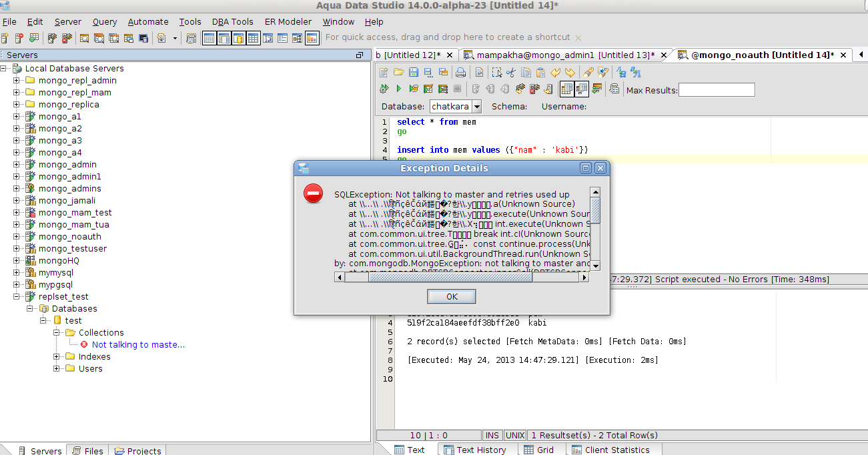Open the Database chatkara dropdown
Screen dimensions: 868x455
pos(476,106)
